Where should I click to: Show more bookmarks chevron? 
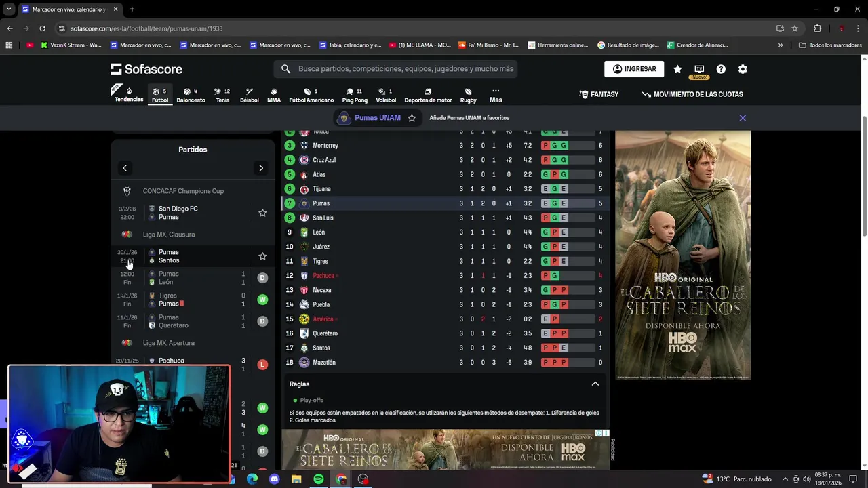[781, 45]
